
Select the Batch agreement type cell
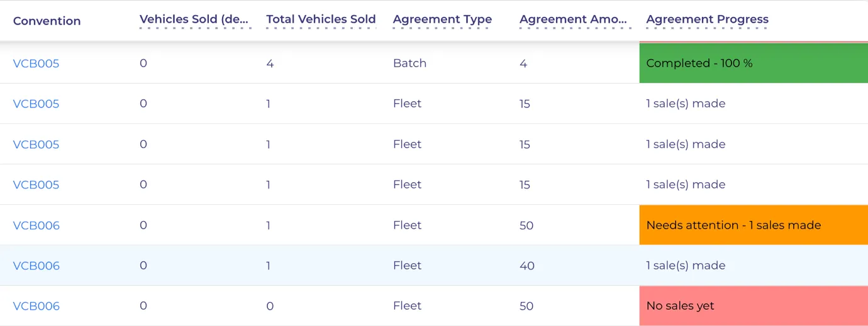point(409,63)
